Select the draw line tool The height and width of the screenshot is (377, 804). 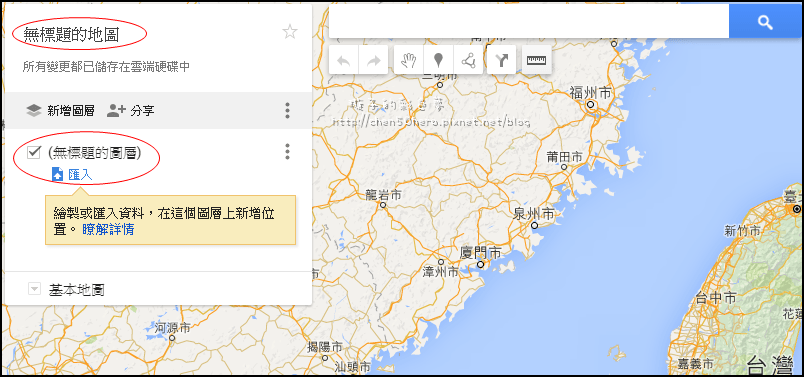(x=468, y=61)
